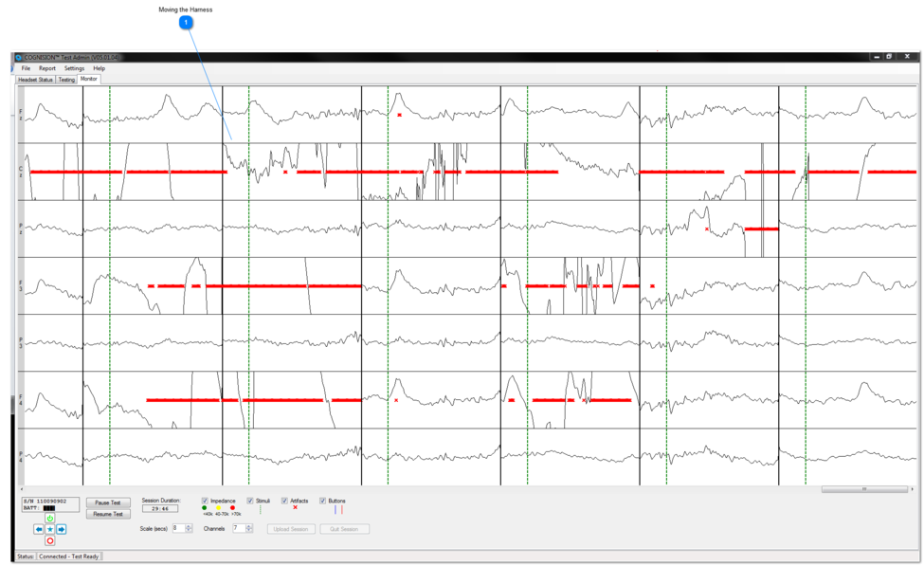Screen dimensions: 924x566
Task: Adjust the Channels spinner arrows
Action: [x=249, y=528]
